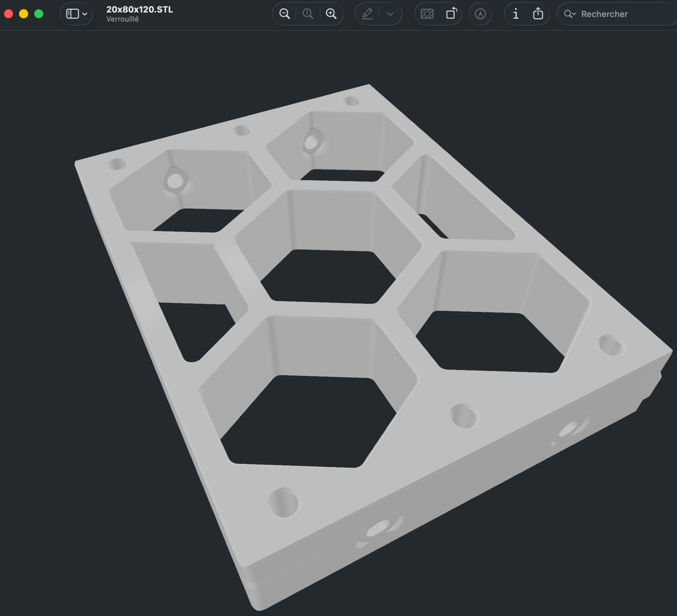This screenshot has width=677, height=616.
Task: Select the highlight pen tool
Action: coord(367,14)
